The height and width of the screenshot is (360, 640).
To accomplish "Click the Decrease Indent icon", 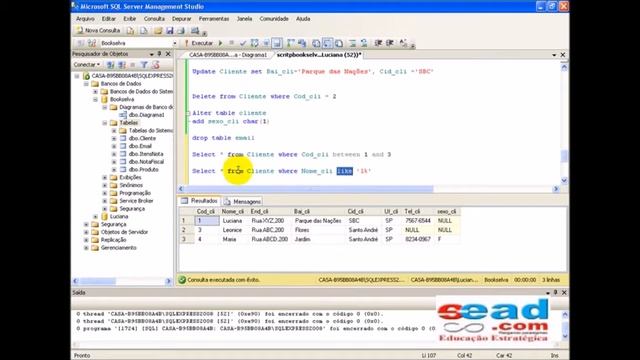I will pyautogui.click(x=378, y=43).
